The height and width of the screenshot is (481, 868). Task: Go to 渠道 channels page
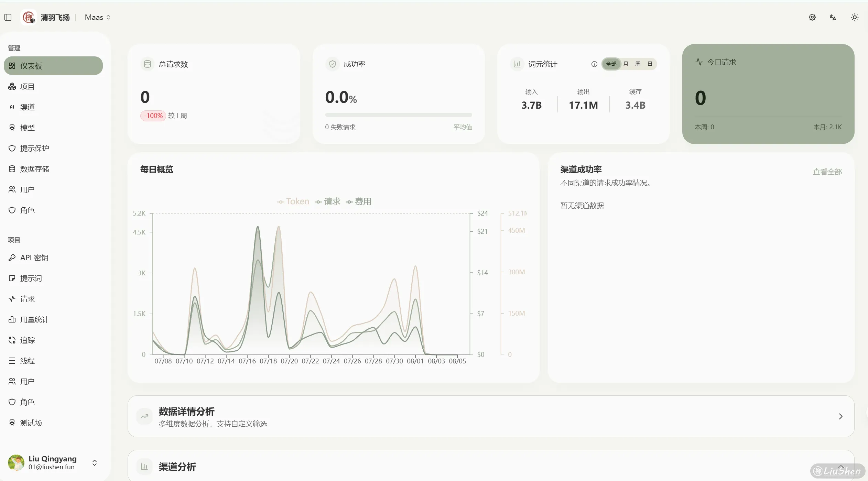(x=53, y=107)
